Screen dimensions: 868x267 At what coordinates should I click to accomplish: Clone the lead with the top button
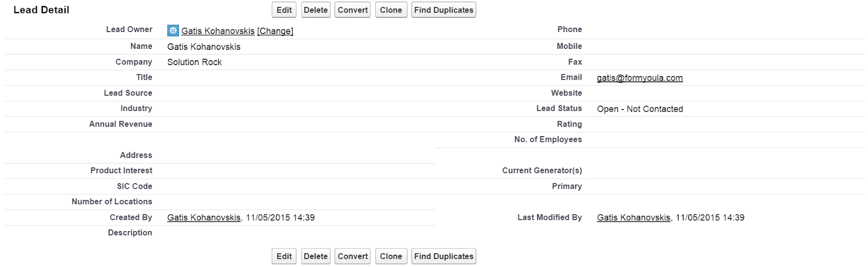[391, 10]
